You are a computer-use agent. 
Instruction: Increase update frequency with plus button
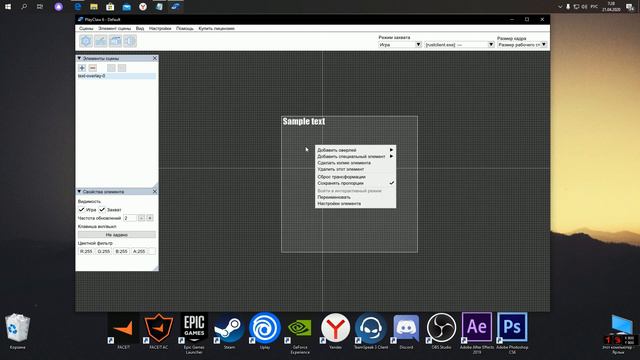point(150,218)
